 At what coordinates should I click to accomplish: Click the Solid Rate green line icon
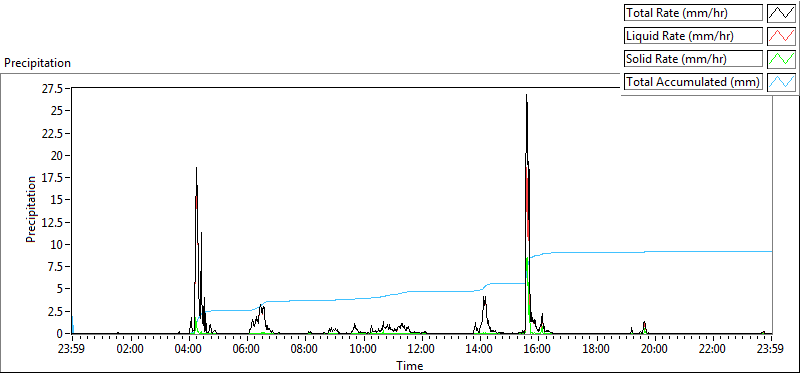point(781,59)
